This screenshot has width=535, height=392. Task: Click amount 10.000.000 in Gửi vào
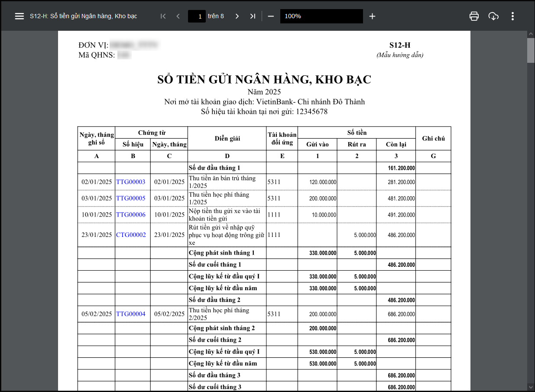tap(324, 215)
